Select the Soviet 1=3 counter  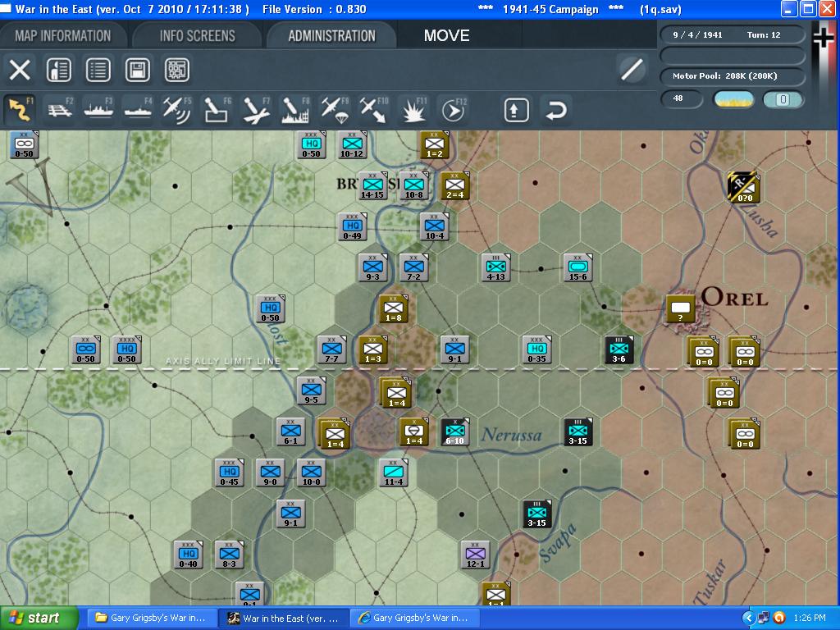[x=372, y=349]
